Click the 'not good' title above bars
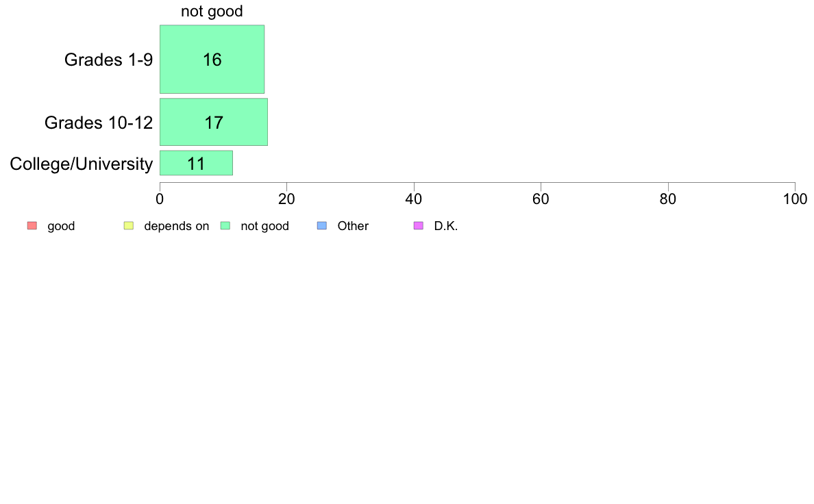The width and height of the screenshot is (814, 504). click(212, 12)
